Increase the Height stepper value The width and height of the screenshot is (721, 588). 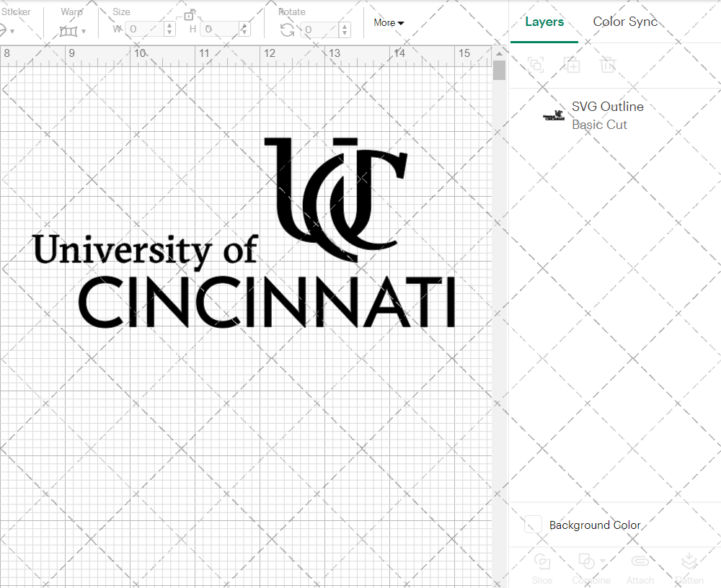pyautogui.click(x=244, y=26)
